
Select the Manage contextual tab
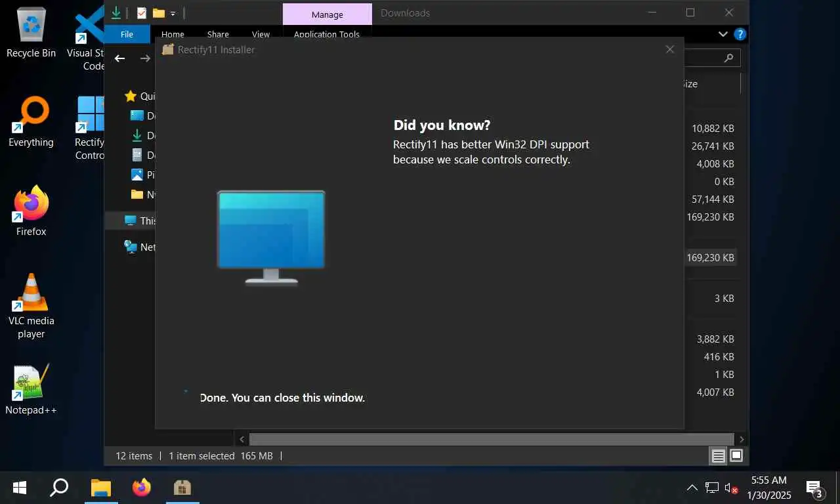point(327,14)
